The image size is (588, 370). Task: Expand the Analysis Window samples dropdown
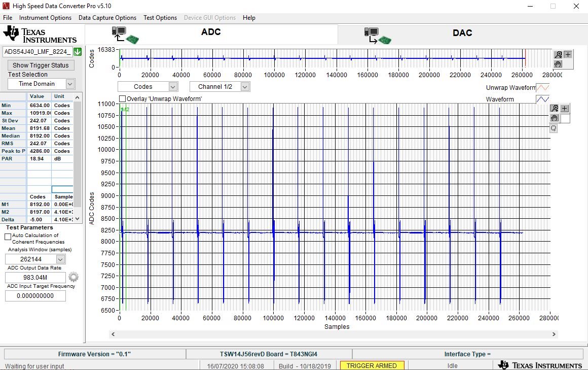tap(60, 259)
